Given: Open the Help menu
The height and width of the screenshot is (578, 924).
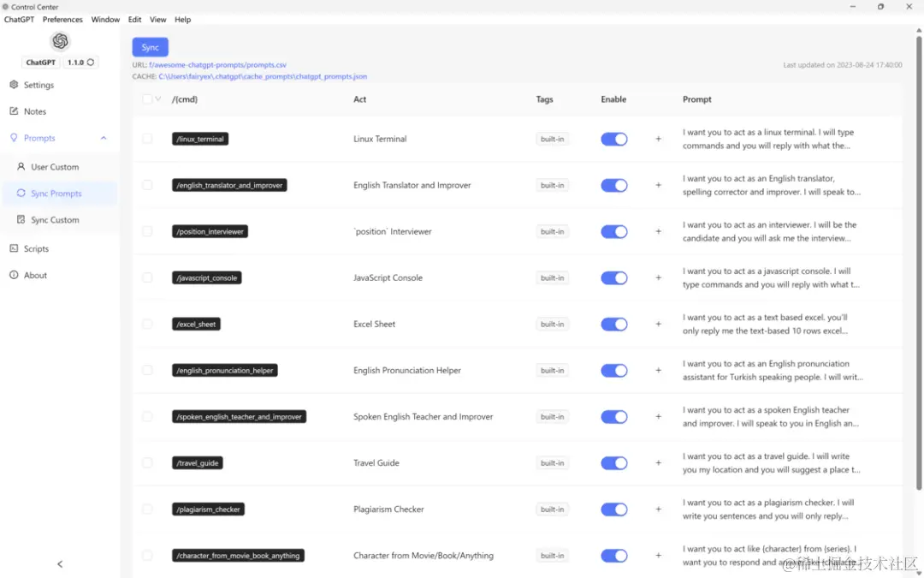Looking at the screenshot, I should point(183,20).
